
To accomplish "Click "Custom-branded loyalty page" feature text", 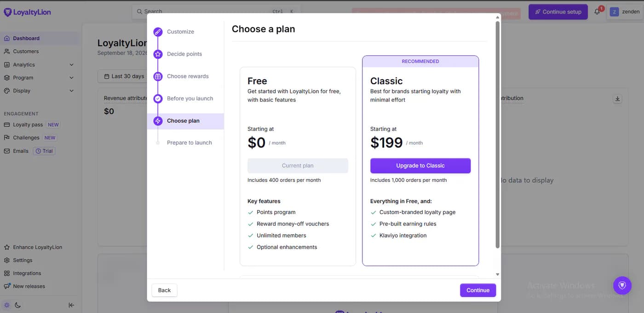I will click(x=418, y=212).
